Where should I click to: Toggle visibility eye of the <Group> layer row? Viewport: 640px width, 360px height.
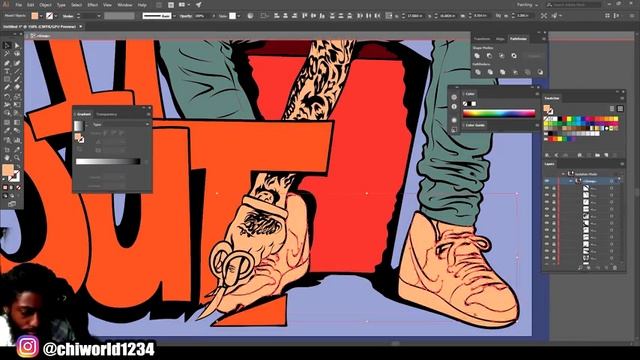click(547, 181)
